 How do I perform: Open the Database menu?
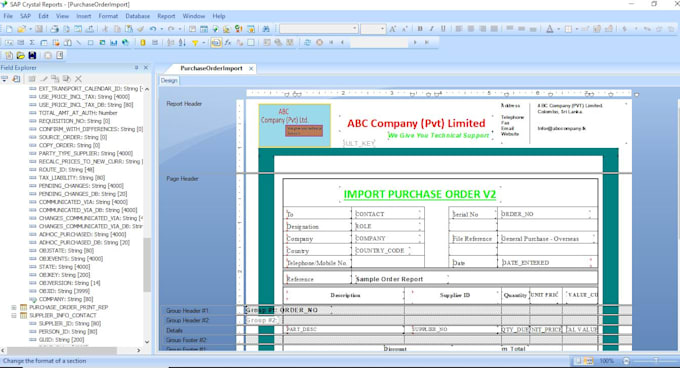click(137, 16)
